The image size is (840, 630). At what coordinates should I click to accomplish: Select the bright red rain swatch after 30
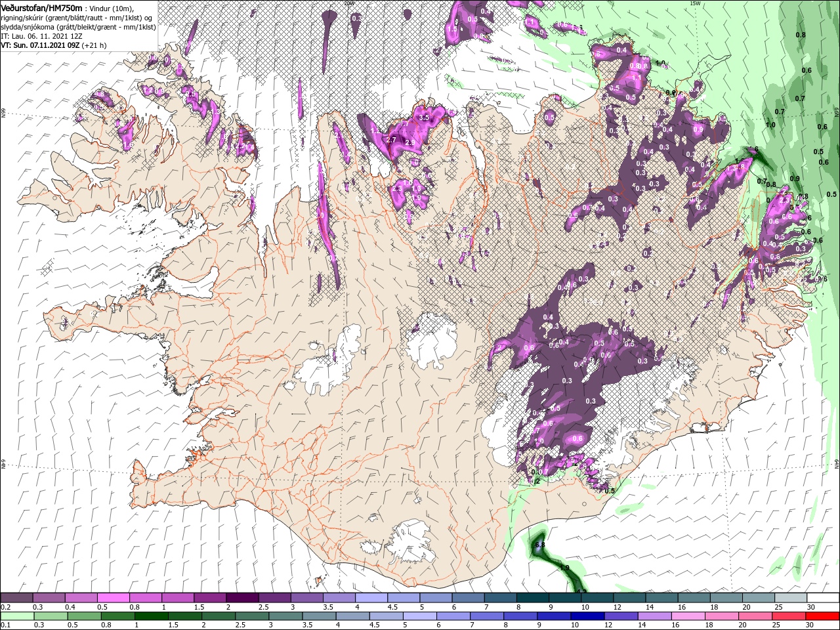(x=823, y=616)
